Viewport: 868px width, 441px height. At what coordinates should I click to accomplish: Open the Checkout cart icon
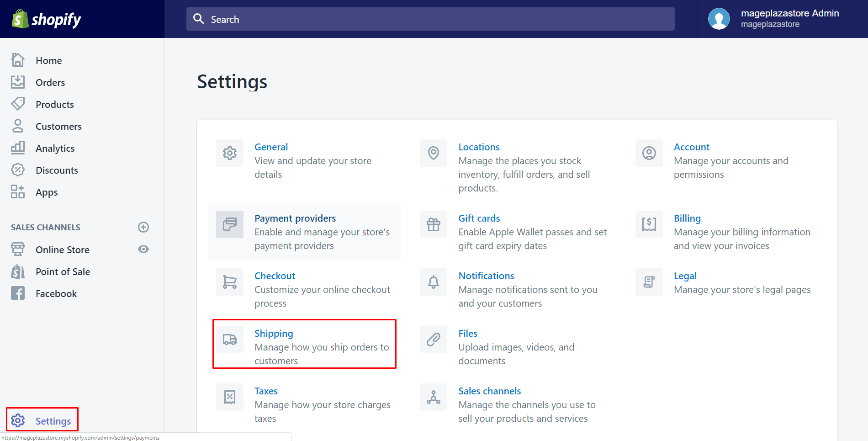[x=230, y=282]
